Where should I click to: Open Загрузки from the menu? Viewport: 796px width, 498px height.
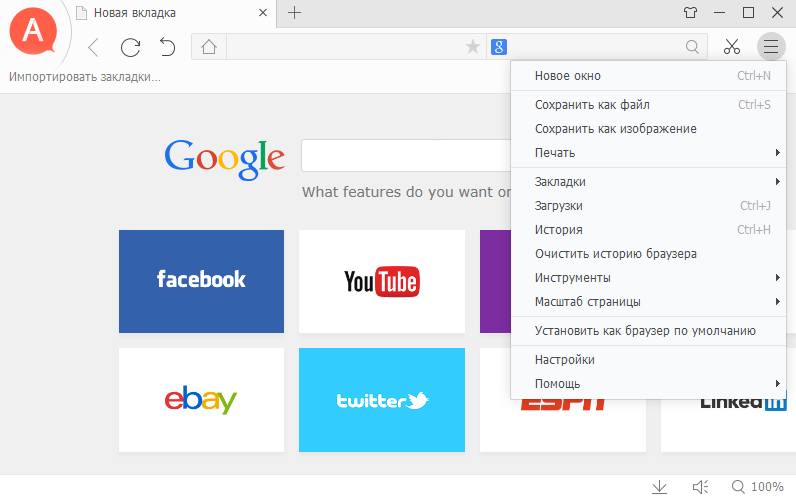648,206
